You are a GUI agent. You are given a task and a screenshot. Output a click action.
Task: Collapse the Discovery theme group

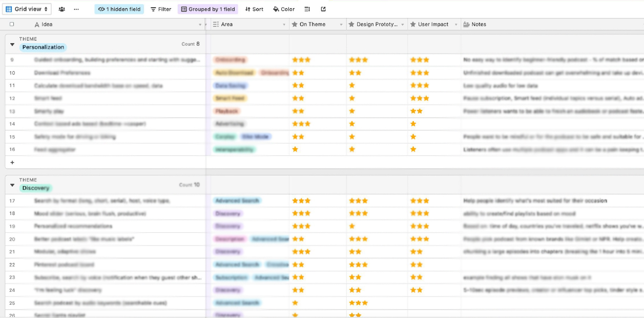[x=12, y=185]
